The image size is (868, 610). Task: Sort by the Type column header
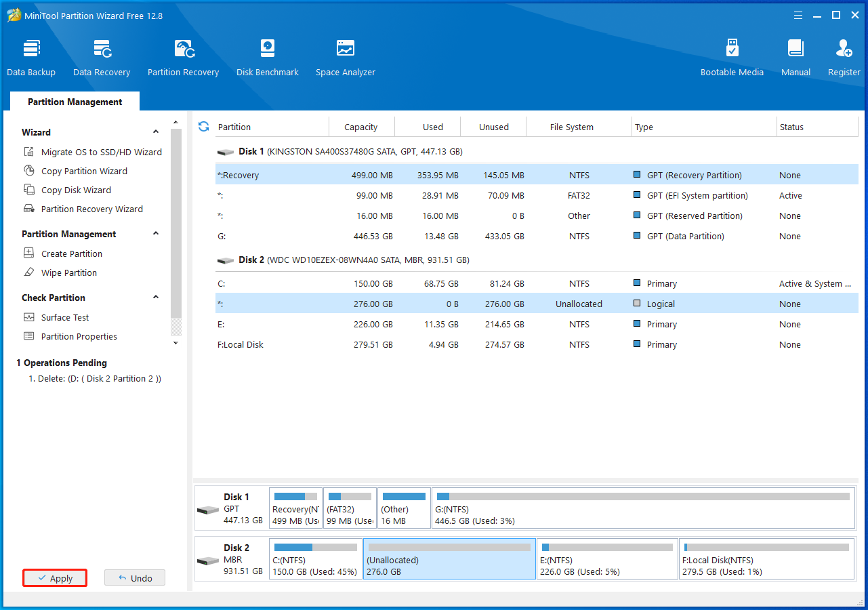705,127
